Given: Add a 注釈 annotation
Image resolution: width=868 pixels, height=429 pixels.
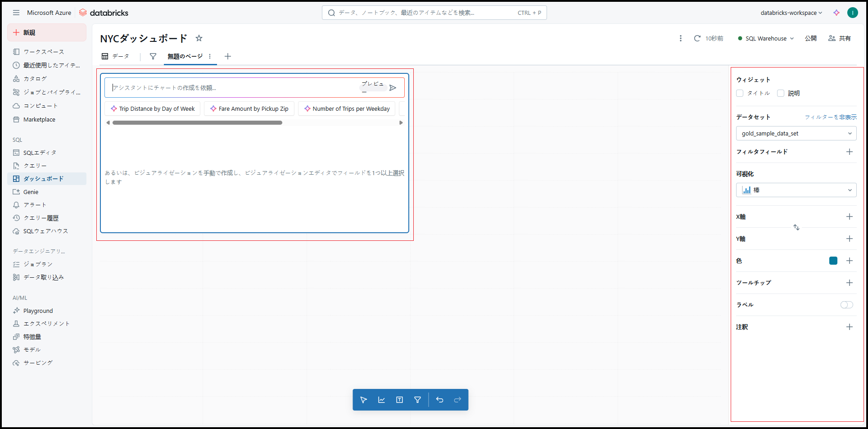Looking at the screenshot, I should tap(850, 327).
